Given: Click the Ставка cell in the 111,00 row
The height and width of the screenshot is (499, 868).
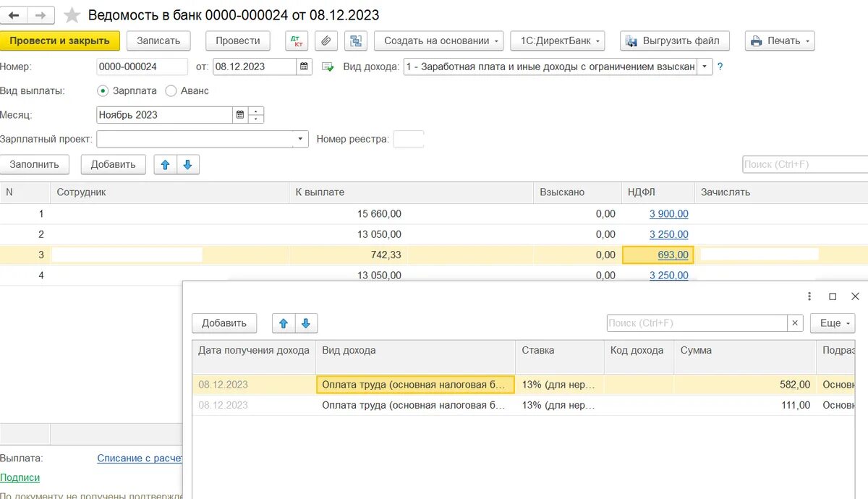Looking at the screenshot, I should [559, 405].
